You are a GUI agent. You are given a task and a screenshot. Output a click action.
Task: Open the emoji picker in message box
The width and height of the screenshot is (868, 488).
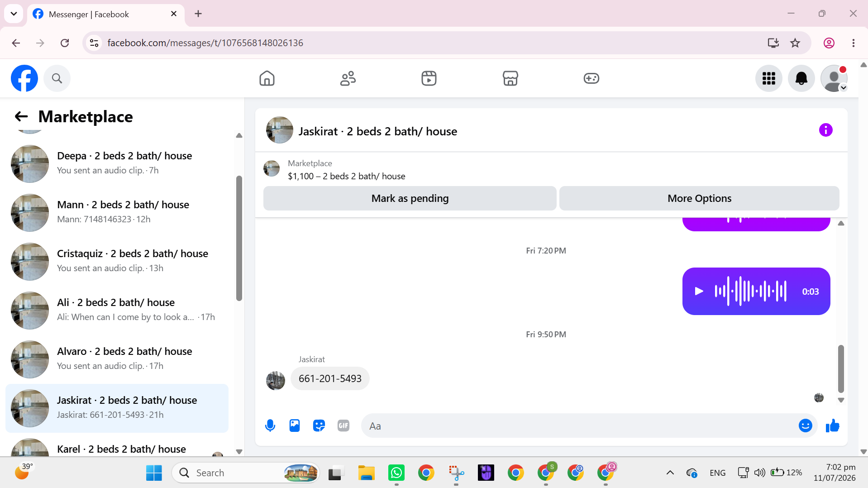(x=806, y=426)
